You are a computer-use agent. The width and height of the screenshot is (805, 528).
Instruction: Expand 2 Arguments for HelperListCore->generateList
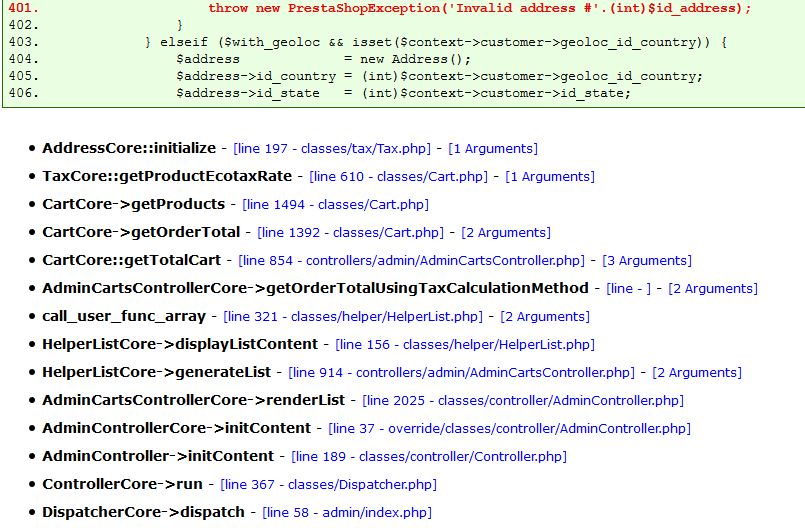[697, 373]
